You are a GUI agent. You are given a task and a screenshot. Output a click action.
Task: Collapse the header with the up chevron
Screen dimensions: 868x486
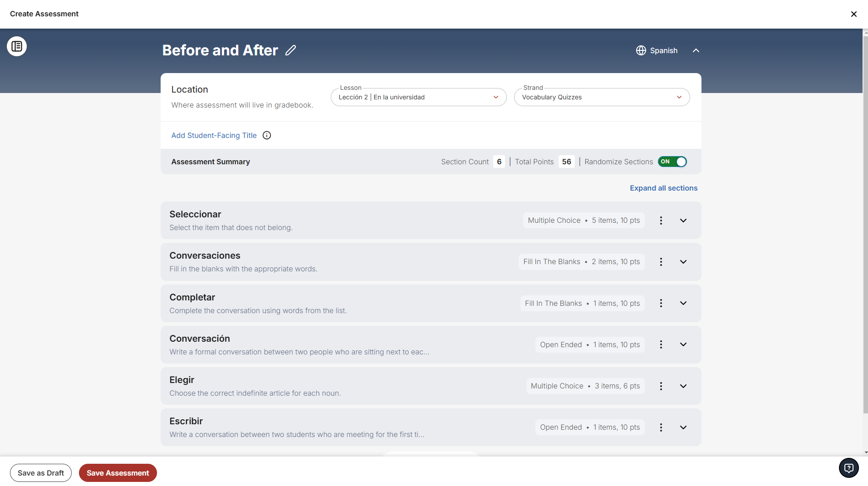(x=696, y=50)
